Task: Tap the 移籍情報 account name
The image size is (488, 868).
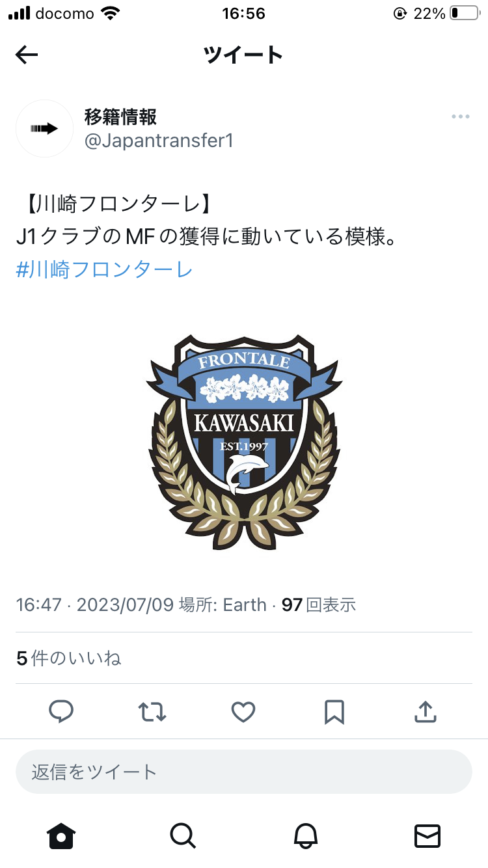Action: click(x=121, y=116)
